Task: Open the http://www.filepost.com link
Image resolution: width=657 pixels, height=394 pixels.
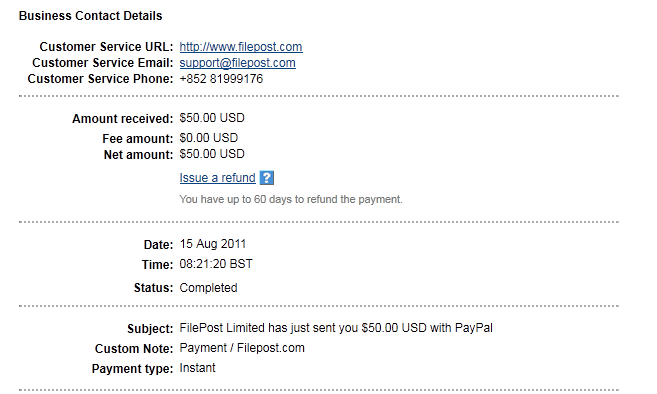Action: pos(241,47)
